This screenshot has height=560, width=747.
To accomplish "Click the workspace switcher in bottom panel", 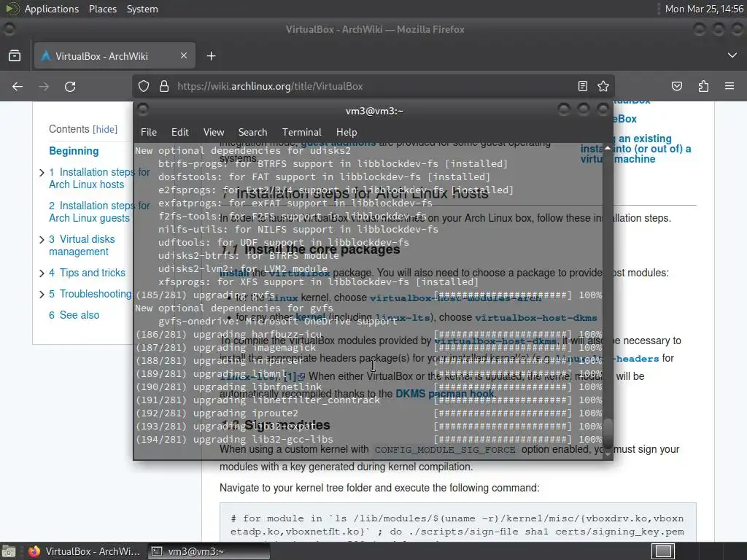I will (662, 551).
